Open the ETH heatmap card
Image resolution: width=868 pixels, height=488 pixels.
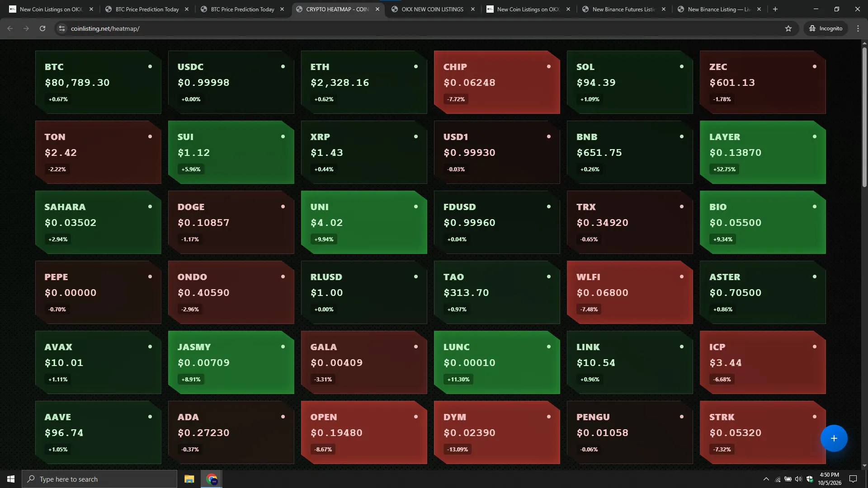[x=364, y=82]
